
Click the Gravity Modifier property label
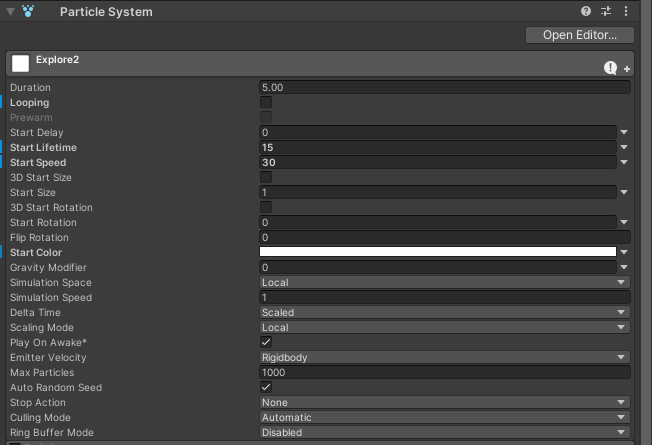click(48, 267)
